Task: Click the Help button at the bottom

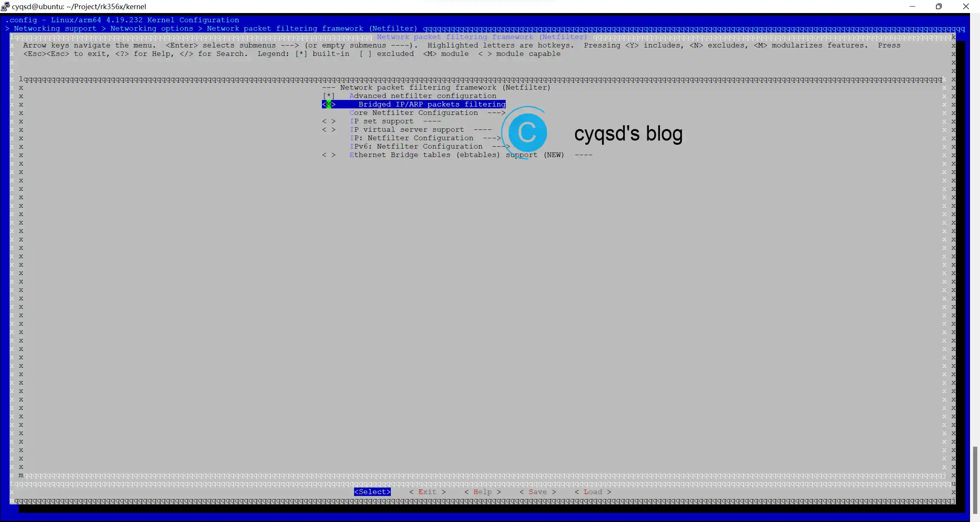Action: (x=482, y=492)
